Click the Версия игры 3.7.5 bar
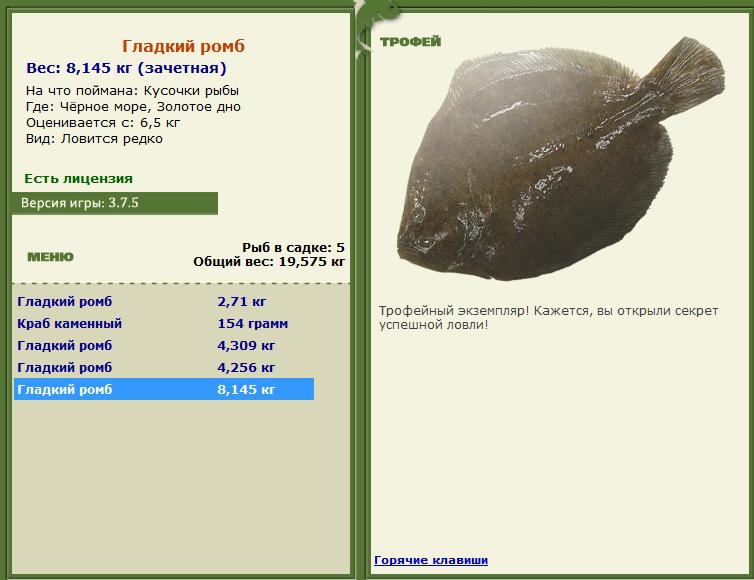Screen dimensions: 754x580 coord(115,203)
